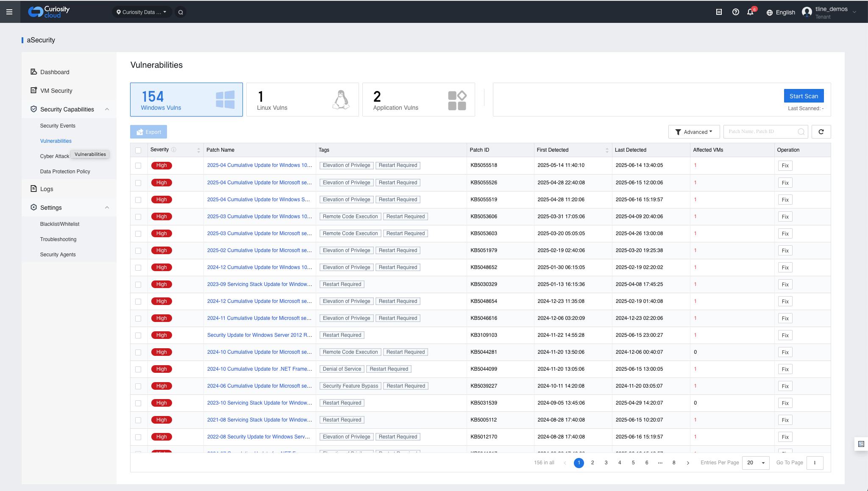Viewport: 868px width, 491px height.
Task: Open Security Agents page
Action: [x=58, y=255]
